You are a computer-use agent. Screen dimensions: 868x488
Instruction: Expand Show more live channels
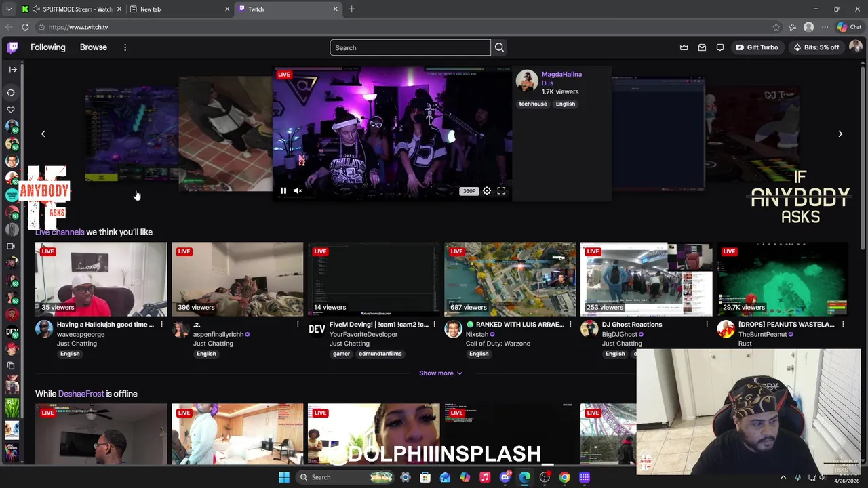pyautogui.click(x=441, y=373)
